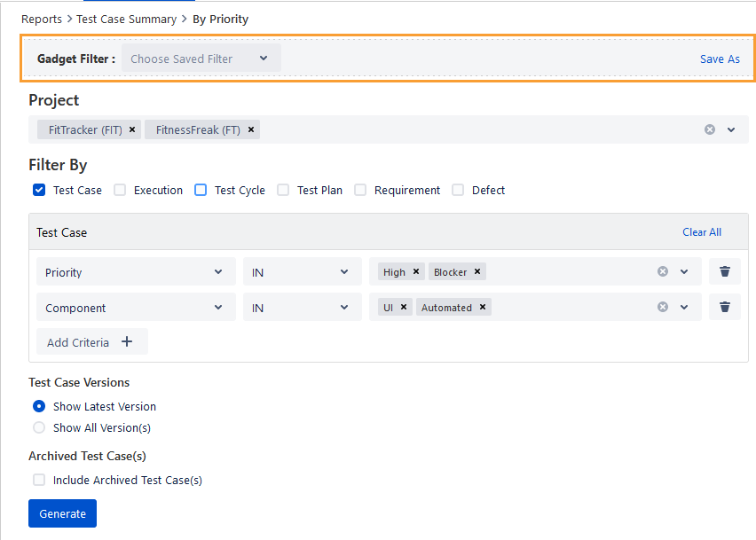
Task: Select Show All Version(s) option
Action: pos(39,427)
